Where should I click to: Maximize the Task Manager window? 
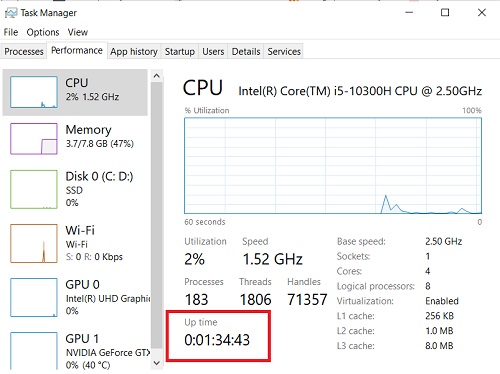[x=445, y=13]
